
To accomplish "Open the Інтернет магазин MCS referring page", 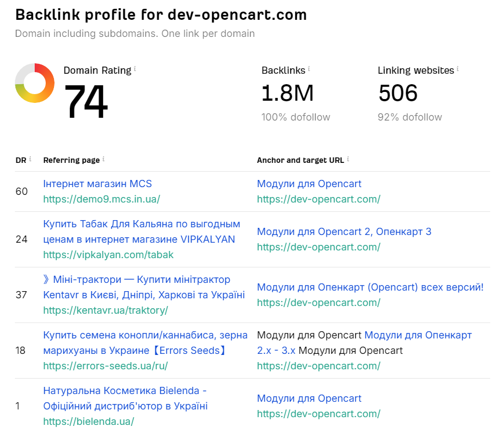I will 97,184.
